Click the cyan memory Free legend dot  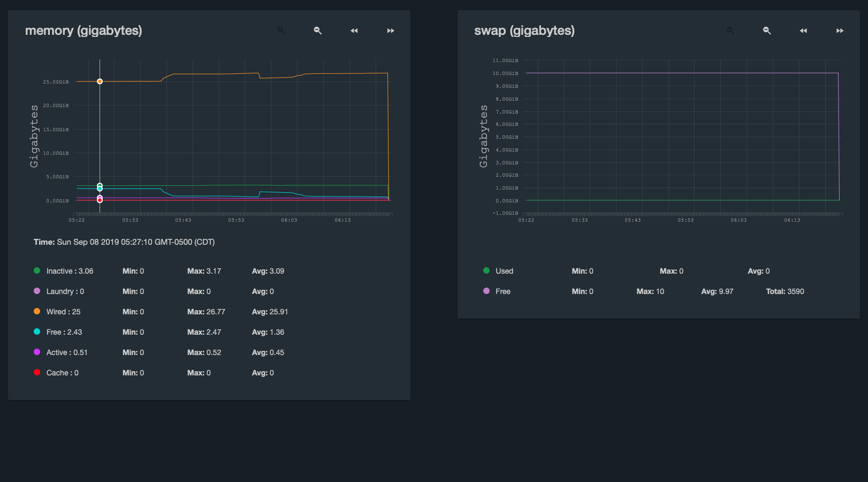37,332
